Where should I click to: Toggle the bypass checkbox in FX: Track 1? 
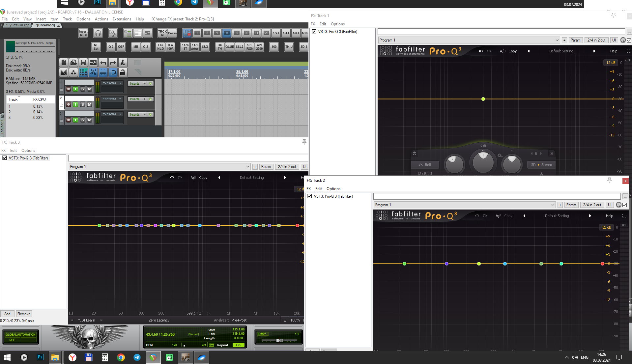pos(629,40)
